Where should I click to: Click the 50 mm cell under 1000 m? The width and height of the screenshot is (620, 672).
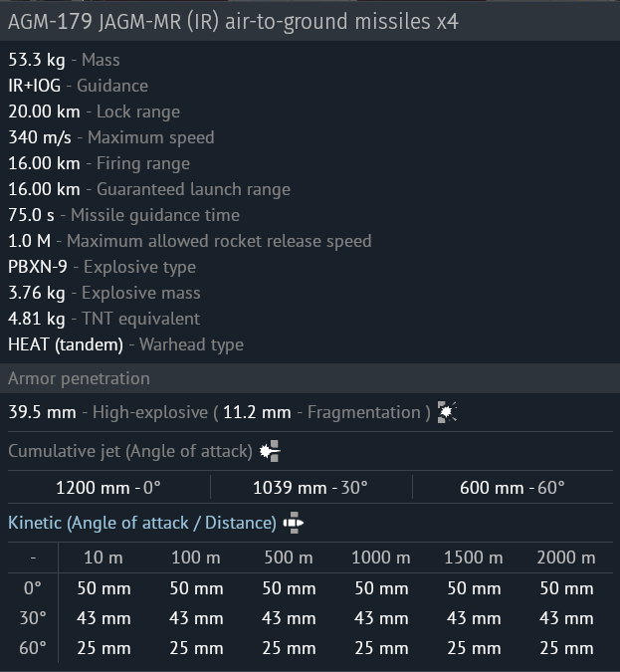[x=381, y=588]
